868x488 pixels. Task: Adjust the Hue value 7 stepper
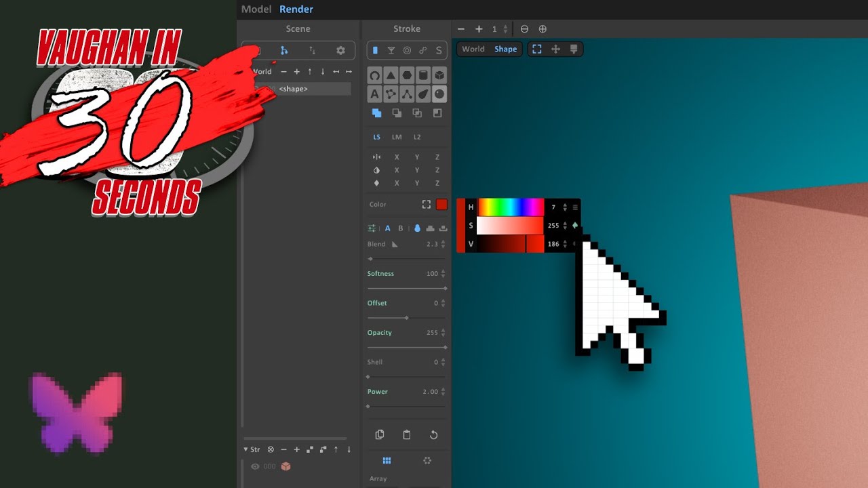point(565,207)
